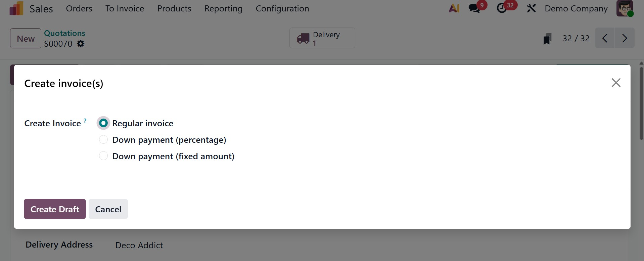
Task: Select Down payment (percentage) option
Action: 103,139
